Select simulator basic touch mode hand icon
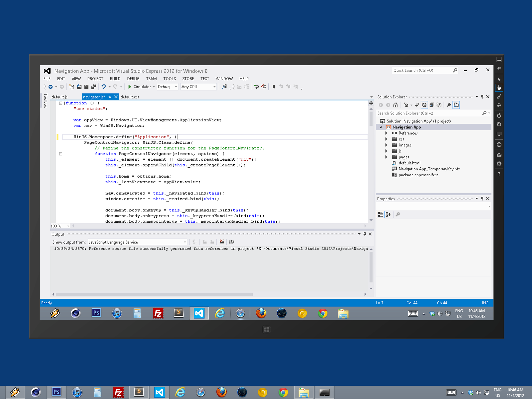The height and width of the screenshot is (399, 532). (499, 88)
